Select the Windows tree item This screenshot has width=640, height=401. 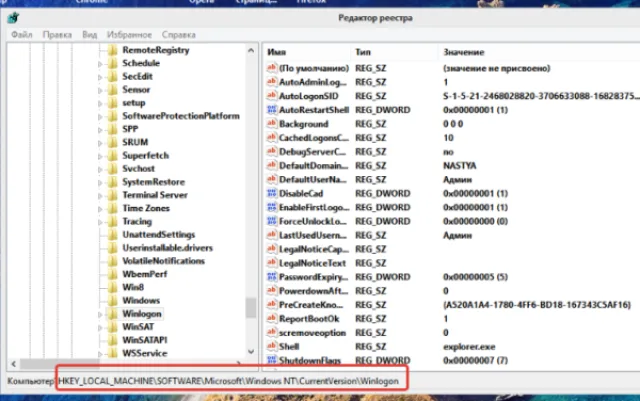pyautogui.click(x=141, y=301)
